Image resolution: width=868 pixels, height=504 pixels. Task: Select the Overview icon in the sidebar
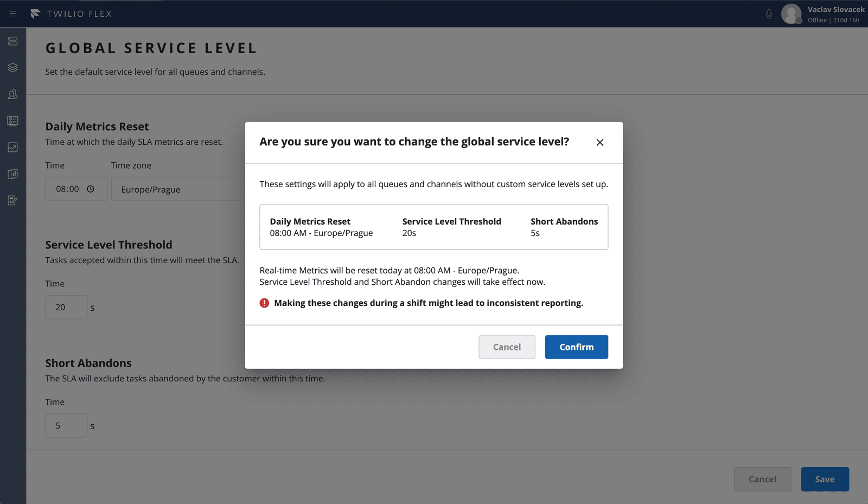coord(12,41)
